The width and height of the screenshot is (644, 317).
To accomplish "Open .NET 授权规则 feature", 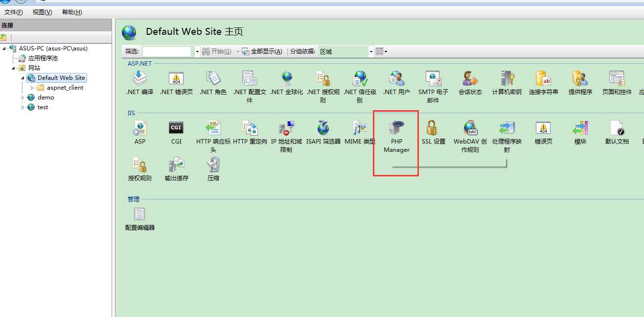I will pyautogui.click(x=323, y=87).
